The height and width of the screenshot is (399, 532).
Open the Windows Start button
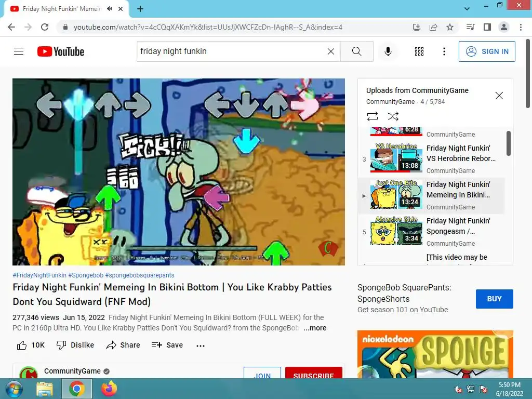pos(14,389)
